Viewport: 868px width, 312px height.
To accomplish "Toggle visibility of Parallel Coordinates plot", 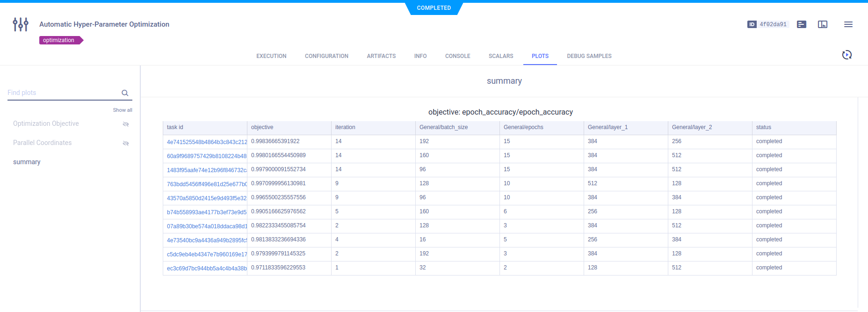I will pos(125,143).
